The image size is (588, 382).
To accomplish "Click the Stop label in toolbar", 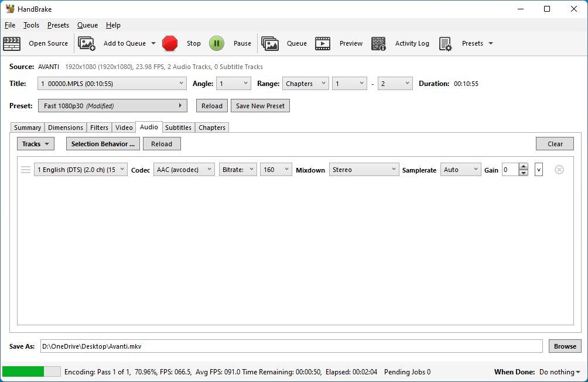I will [x=193, y=43].
